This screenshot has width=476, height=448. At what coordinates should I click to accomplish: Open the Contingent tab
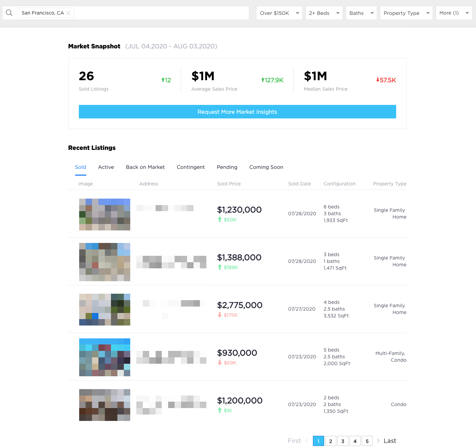191,167
